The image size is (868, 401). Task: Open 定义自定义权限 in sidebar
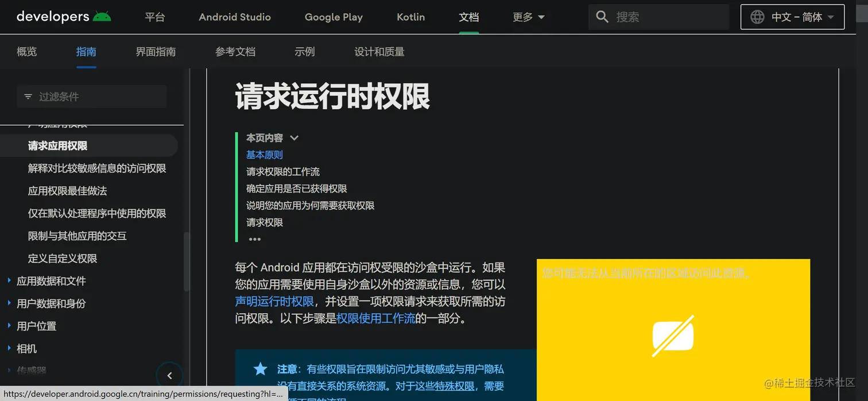pyautogui.click(x=63, y=259)
